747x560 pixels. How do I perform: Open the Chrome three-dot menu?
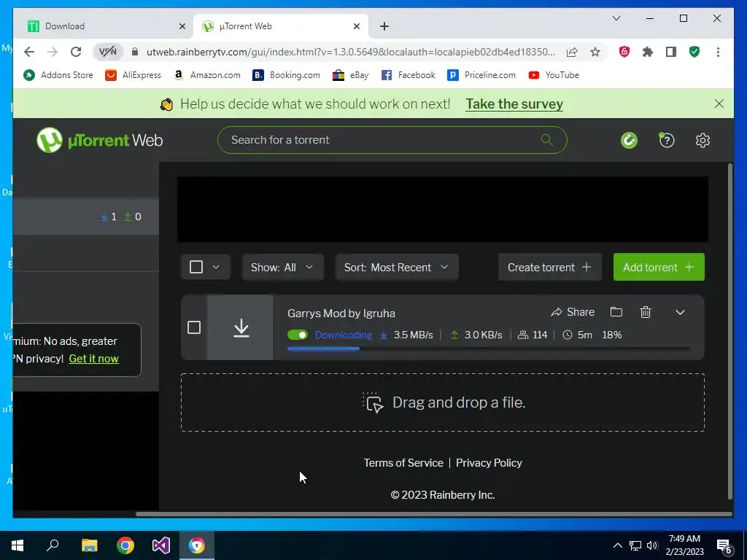point(718,52)
